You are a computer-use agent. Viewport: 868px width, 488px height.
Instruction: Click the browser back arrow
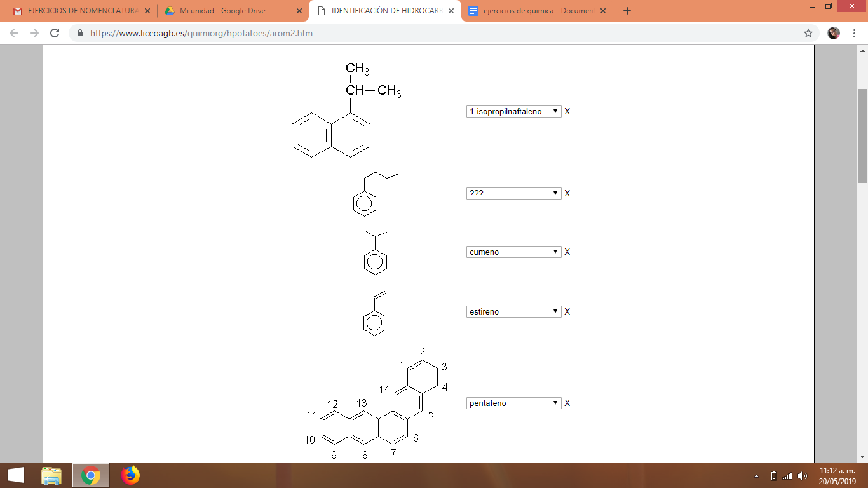coord(14,33)
